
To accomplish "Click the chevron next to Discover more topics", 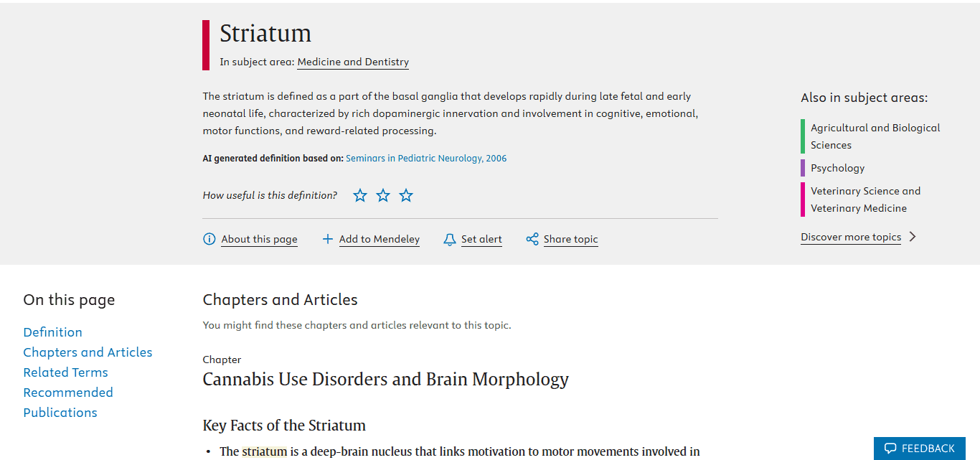I will tap(913, 237).
